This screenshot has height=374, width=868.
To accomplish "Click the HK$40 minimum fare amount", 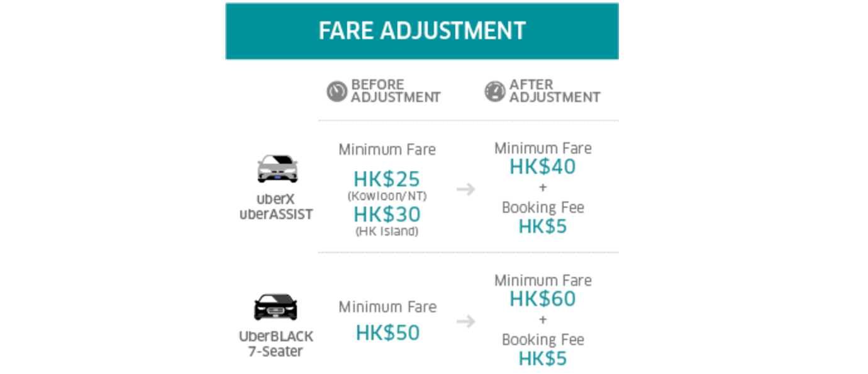I will (543, 167).
